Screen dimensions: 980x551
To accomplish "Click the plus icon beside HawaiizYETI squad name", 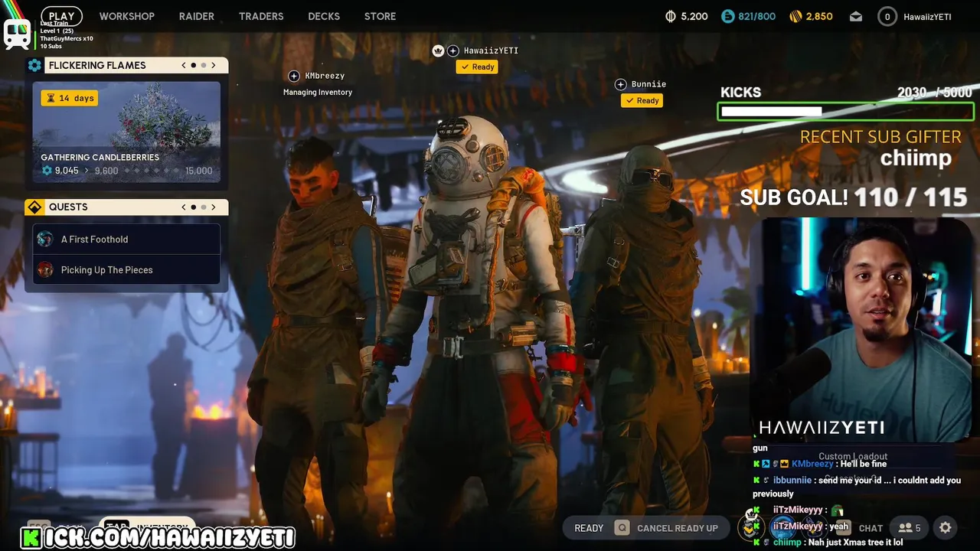I will click(x=453, y=51).
